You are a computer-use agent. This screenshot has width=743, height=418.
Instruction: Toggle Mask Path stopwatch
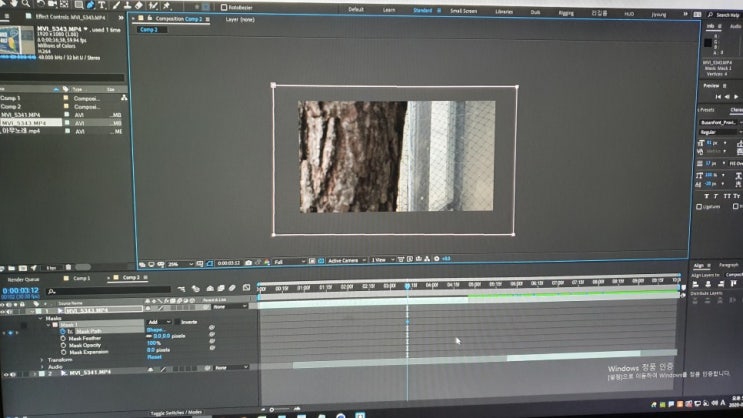pyautogui.click(x=63, y=331)
